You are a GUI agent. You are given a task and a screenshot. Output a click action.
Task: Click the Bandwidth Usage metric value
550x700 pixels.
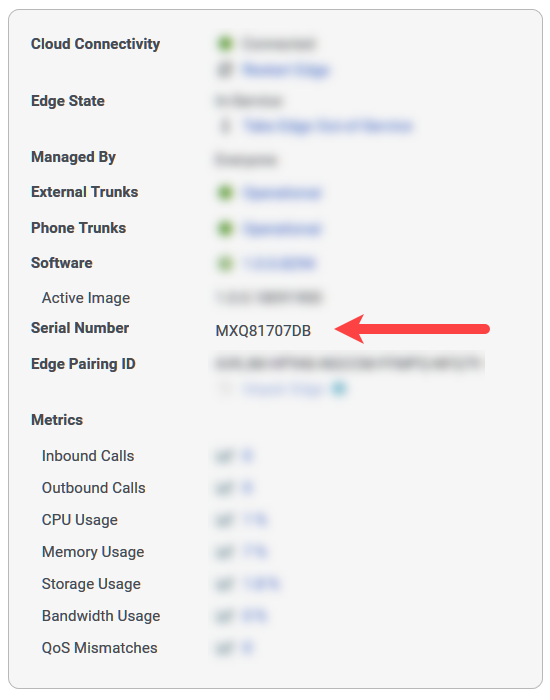254,616
